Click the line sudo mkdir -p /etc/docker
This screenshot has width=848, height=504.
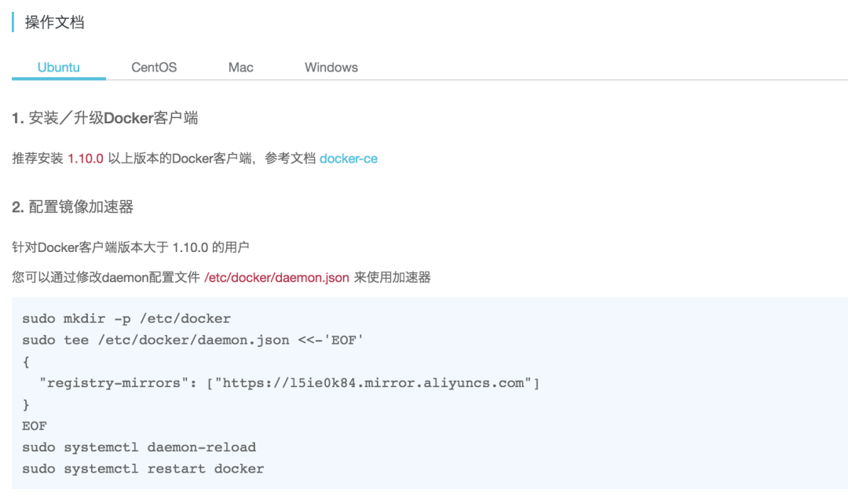point(126,319)
